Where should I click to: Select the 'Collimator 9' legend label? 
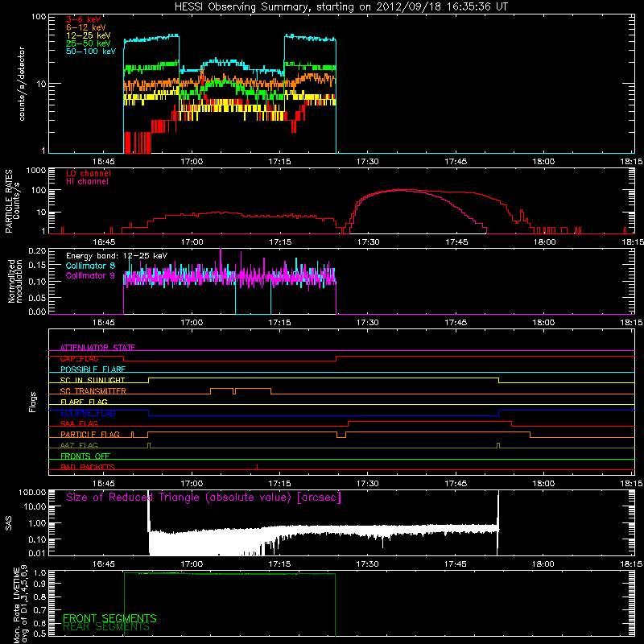pos(90,275)
